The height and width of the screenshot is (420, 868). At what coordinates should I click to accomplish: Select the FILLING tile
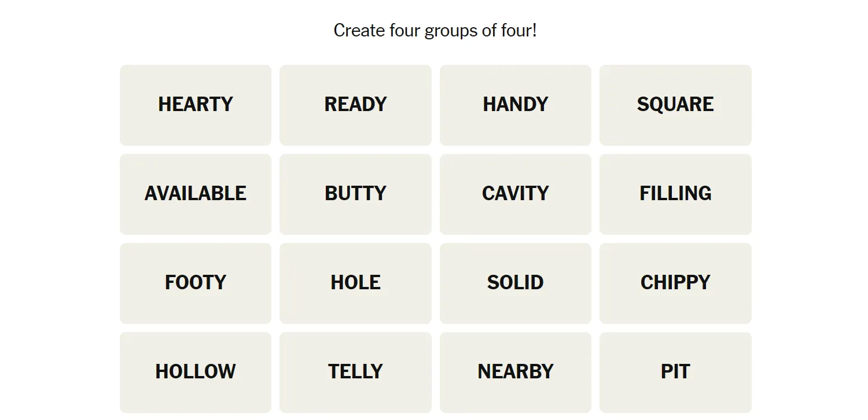[675, 194]
